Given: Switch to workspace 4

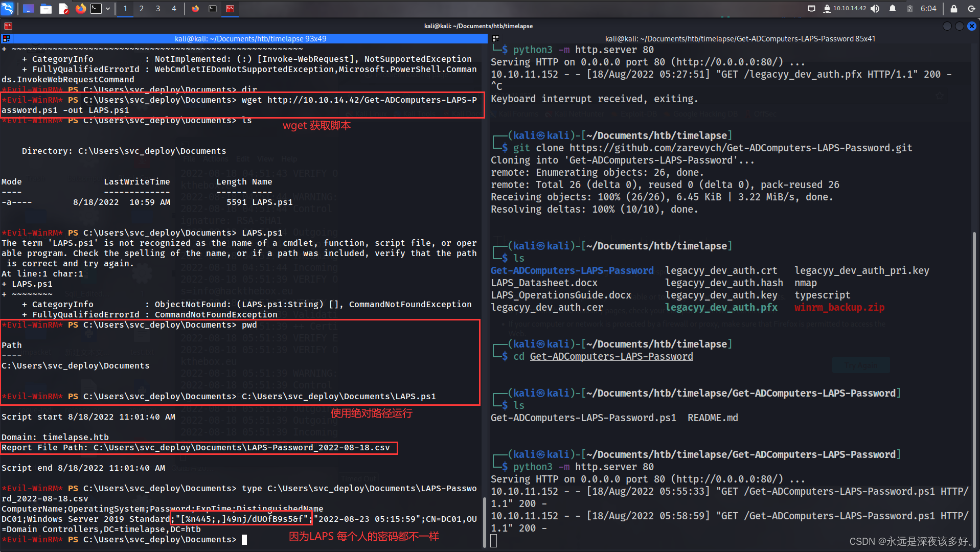Looking at the screenshot, I should 174,9.
